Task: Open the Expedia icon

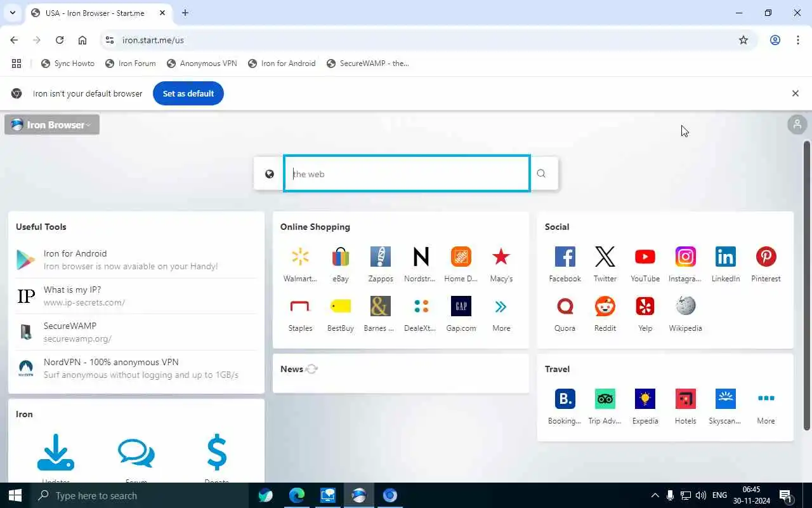Action: 645,399
